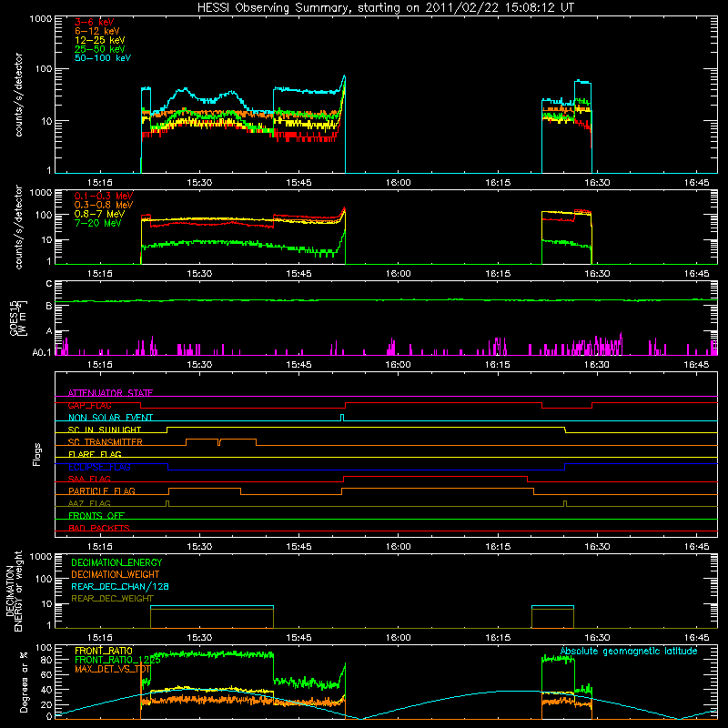Screen dimensions: 728x728
Task: Pick the AAZ_FLAG label
Action: pos(89,503)
